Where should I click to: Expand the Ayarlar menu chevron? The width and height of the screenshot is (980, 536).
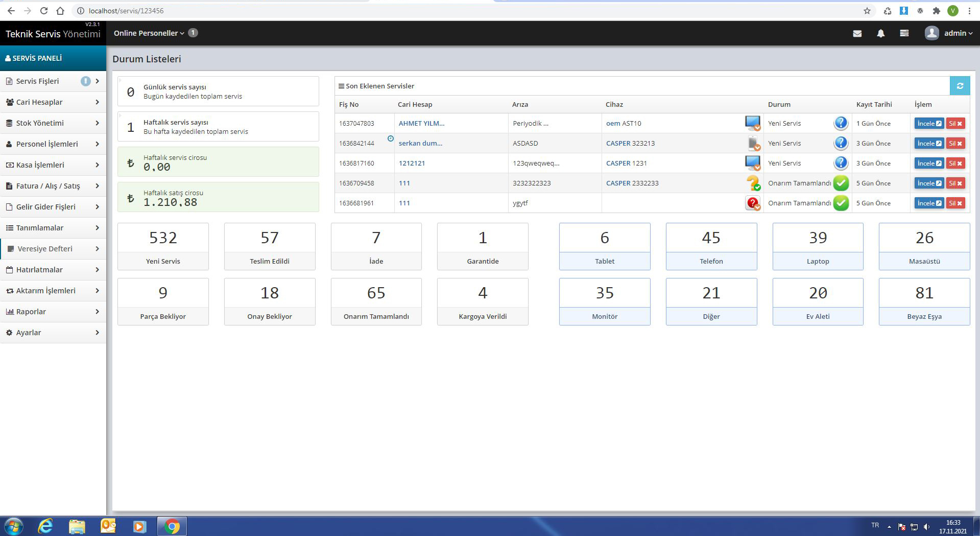(x=97, y=333)
